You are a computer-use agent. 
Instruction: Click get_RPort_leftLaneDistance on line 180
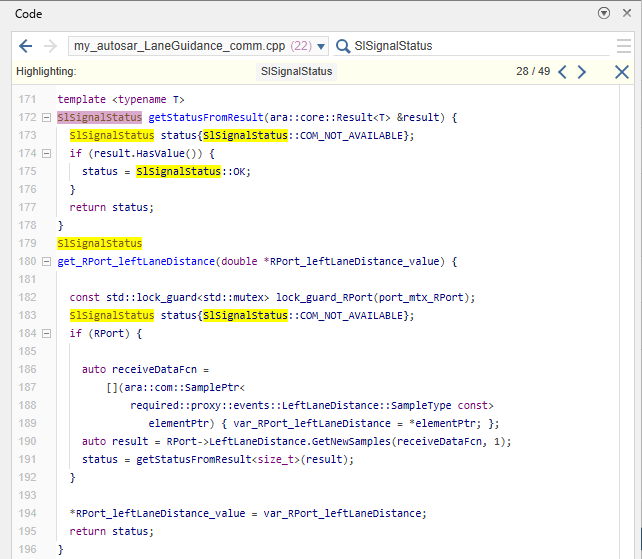pyautogui.click(x=136, y=261)
